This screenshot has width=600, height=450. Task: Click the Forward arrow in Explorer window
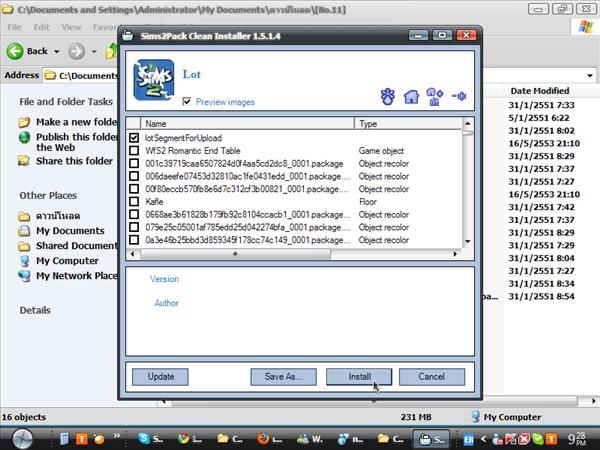[77, 51]
